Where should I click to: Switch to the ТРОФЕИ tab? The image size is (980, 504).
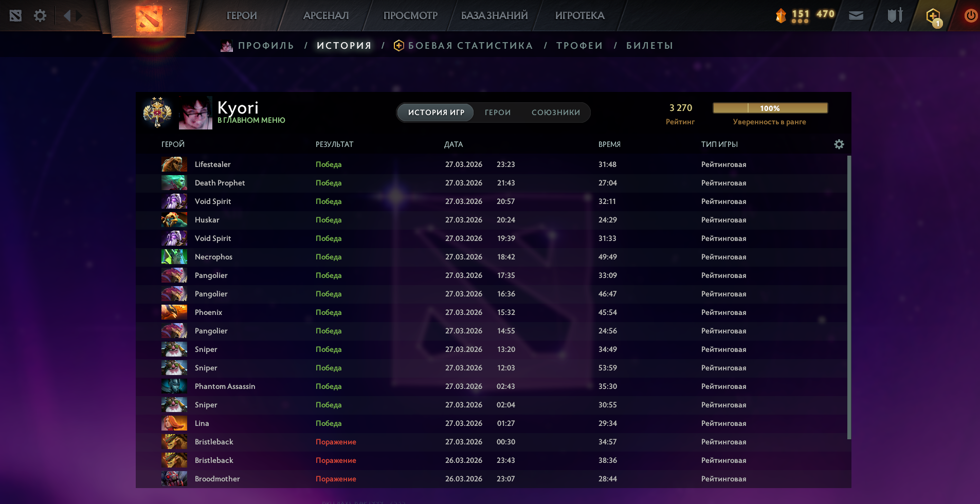[579, 46]
